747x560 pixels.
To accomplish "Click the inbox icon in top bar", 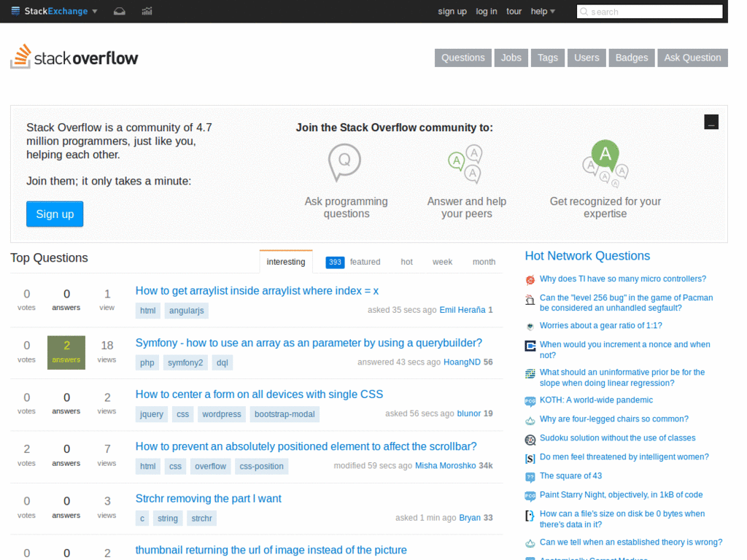I will pos(120,11).
